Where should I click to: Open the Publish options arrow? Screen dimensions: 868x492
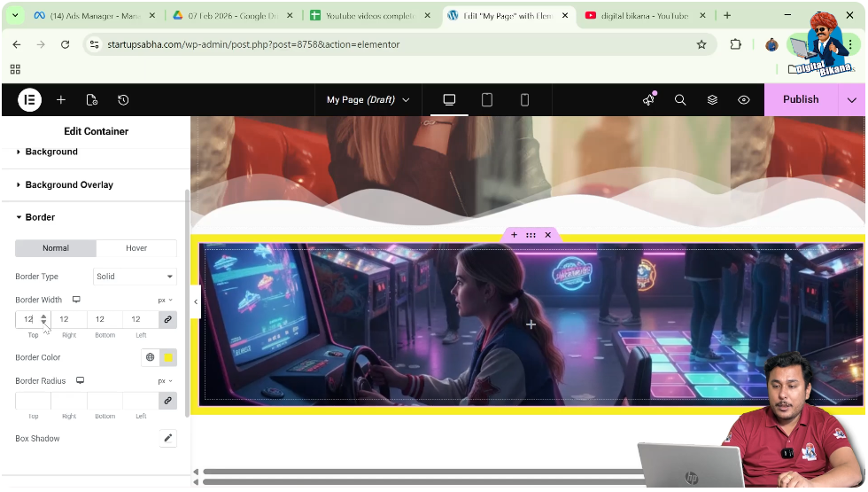(x=852, y=100)
